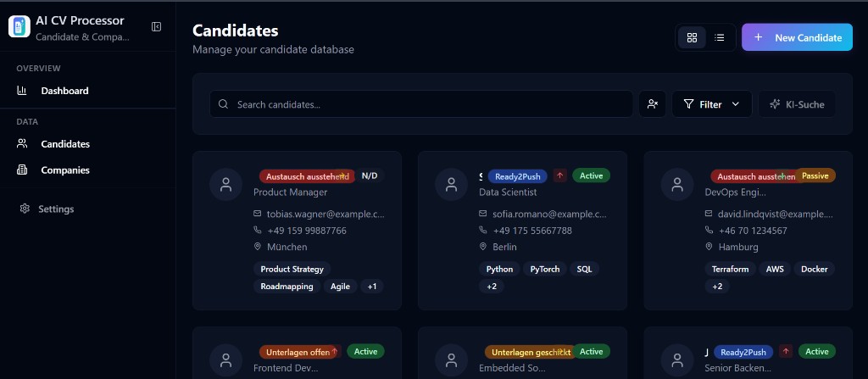Click the AI CV Processor logo icon
Image resolution: width=868 pixels, height=379 pixels.
19,26
